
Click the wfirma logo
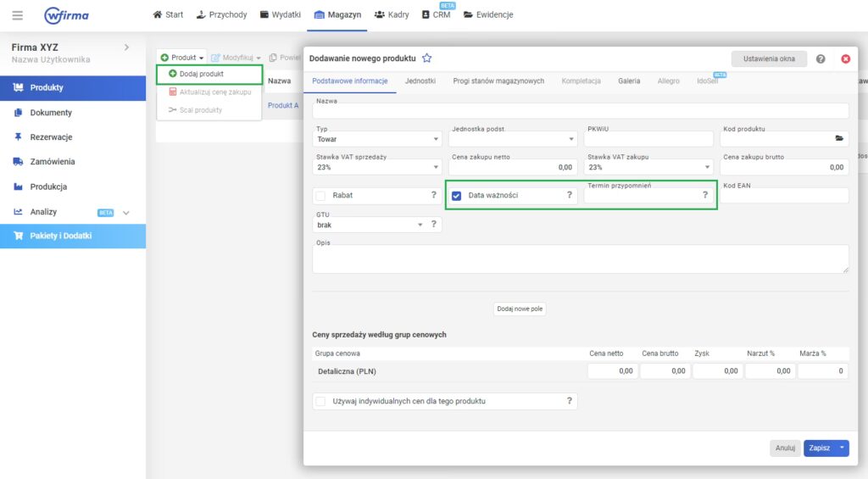coord(66,14)
